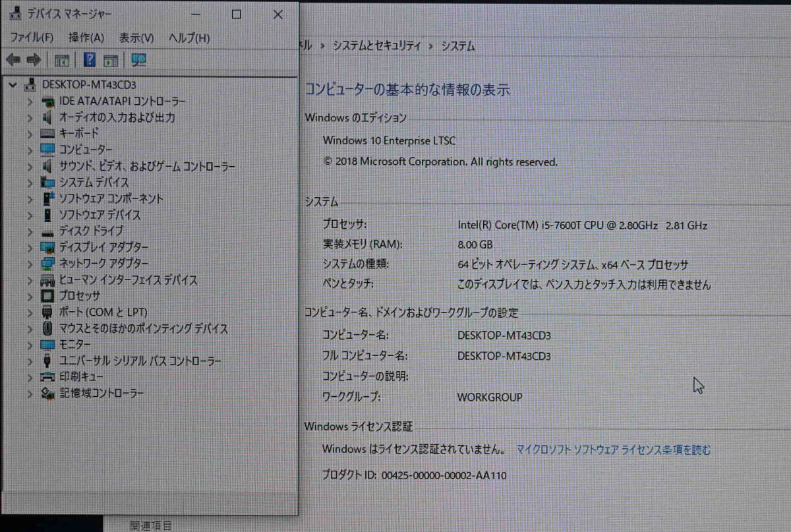Expand the ネットワーク アダプター node arrow
Image resolution: width=791 pixels, height=532 pixels.
(x=30, y=264)
